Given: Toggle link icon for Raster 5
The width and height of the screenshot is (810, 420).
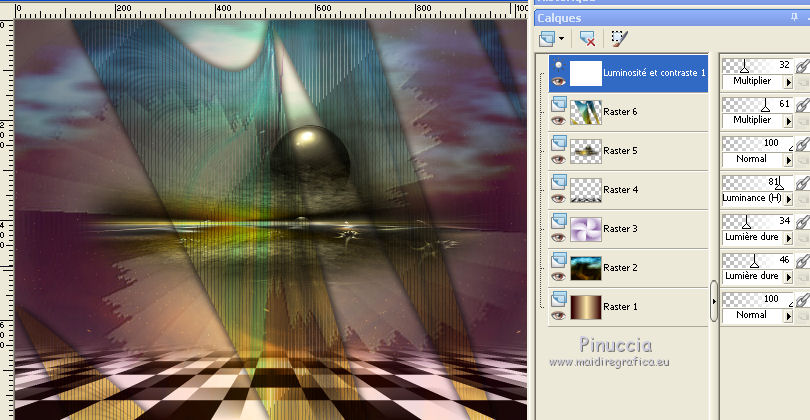Looking at the screenshot, I should click(802, 144).
